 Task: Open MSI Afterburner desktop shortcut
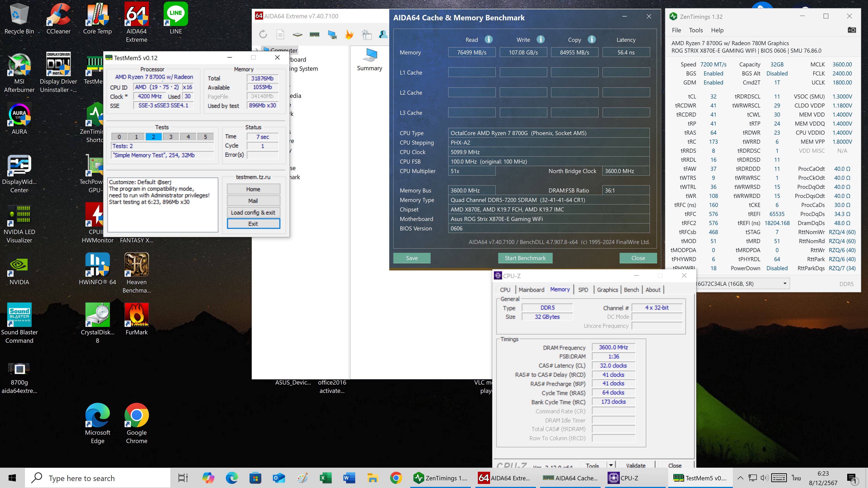click(19, 73)
